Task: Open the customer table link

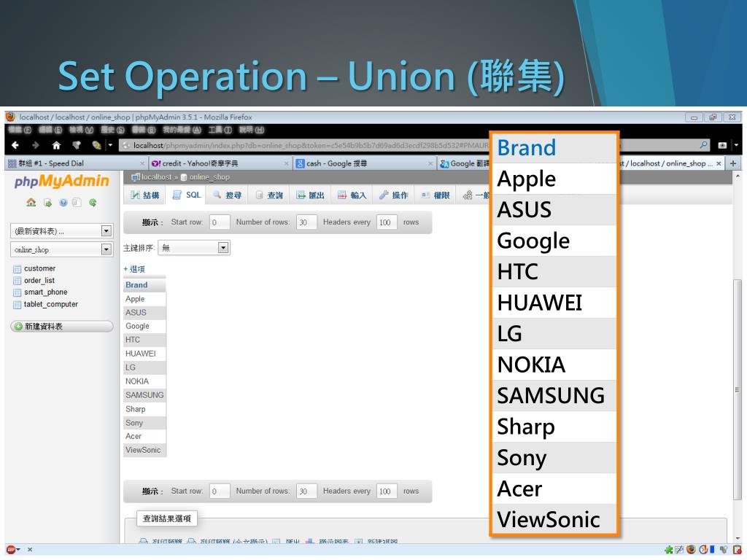Action: [39, 268]
